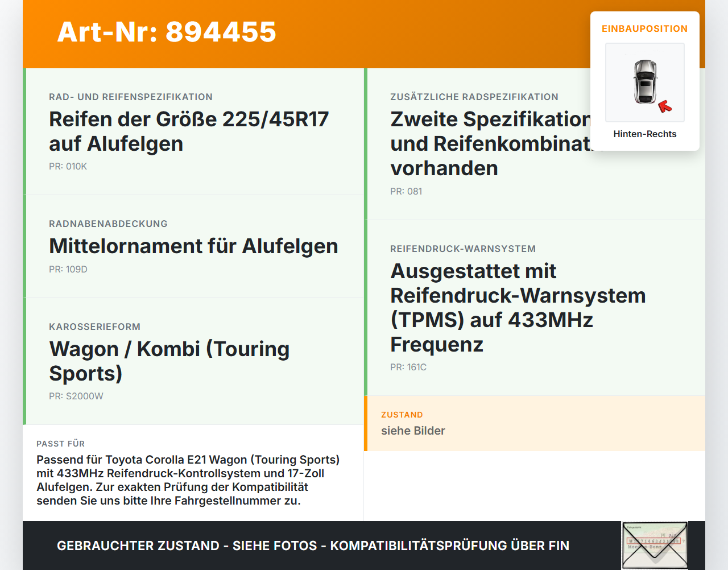This screenshot has width=728, height=570.
Task: Click the KAROSSERIEFORM label
Action: click(x=94, y=327)
